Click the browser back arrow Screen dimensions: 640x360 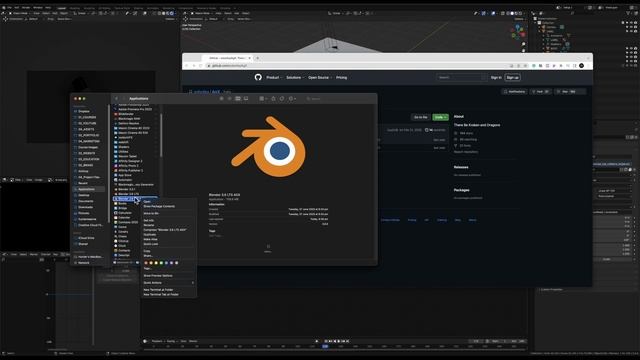pos(187,65)
